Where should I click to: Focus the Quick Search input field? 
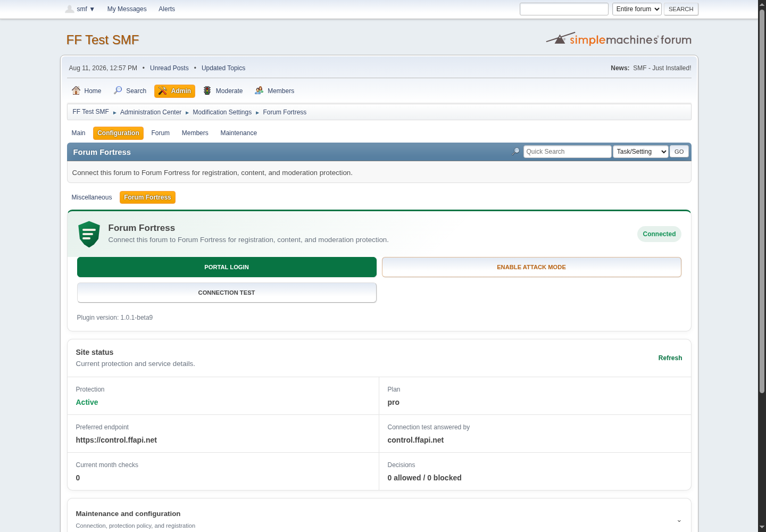click(567, 152)
